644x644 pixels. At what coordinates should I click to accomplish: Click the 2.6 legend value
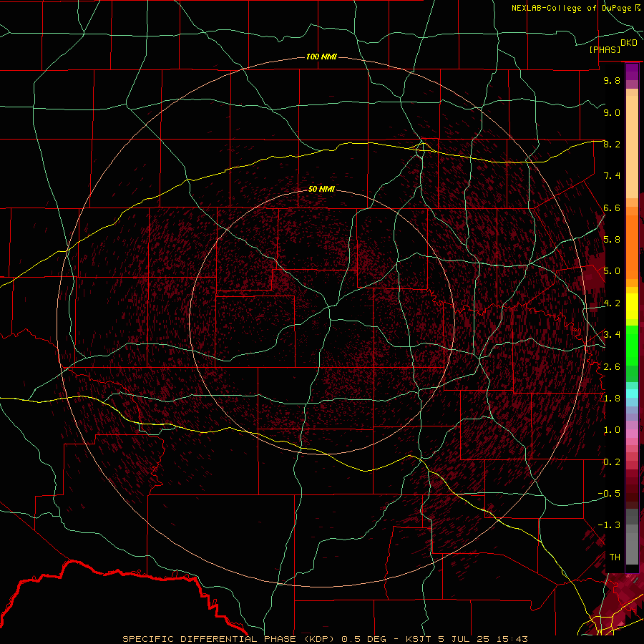(x=612, y=367)
